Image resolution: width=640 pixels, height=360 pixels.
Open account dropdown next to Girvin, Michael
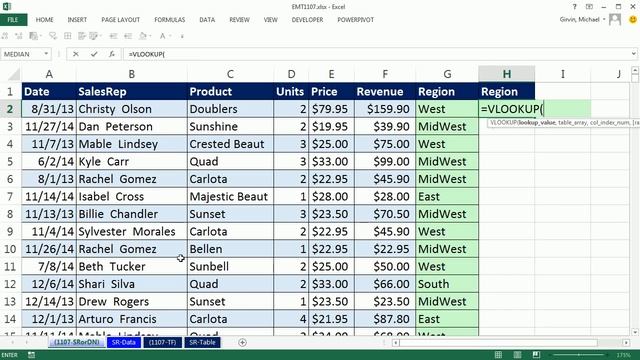point(604,19)
